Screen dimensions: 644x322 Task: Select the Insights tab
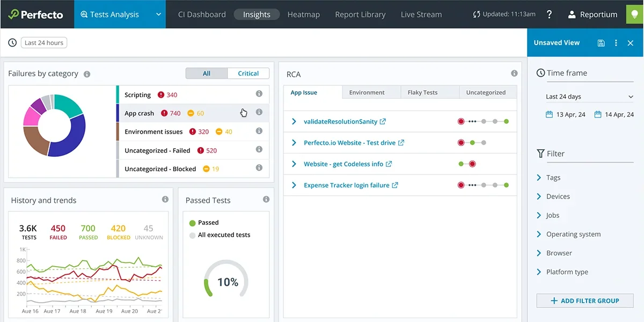[257, 14]
